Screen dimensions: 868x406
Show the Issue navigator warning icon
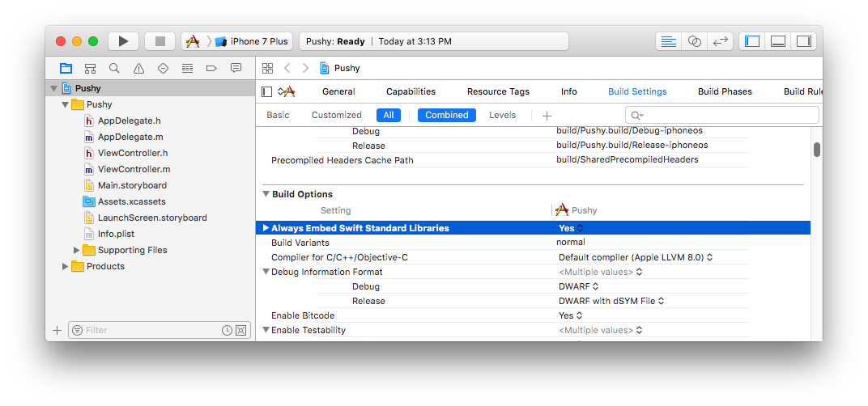pyautogui.click(x=138, y=69)
